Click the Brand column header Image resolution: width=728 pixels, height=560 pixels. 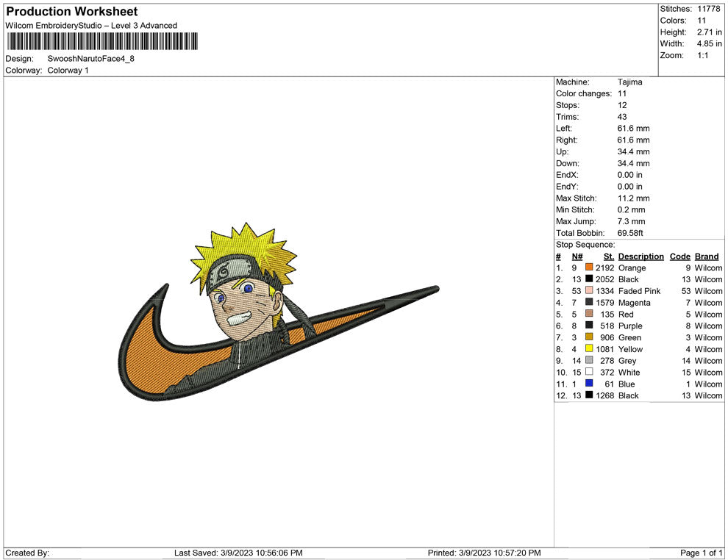coord(707,256)
